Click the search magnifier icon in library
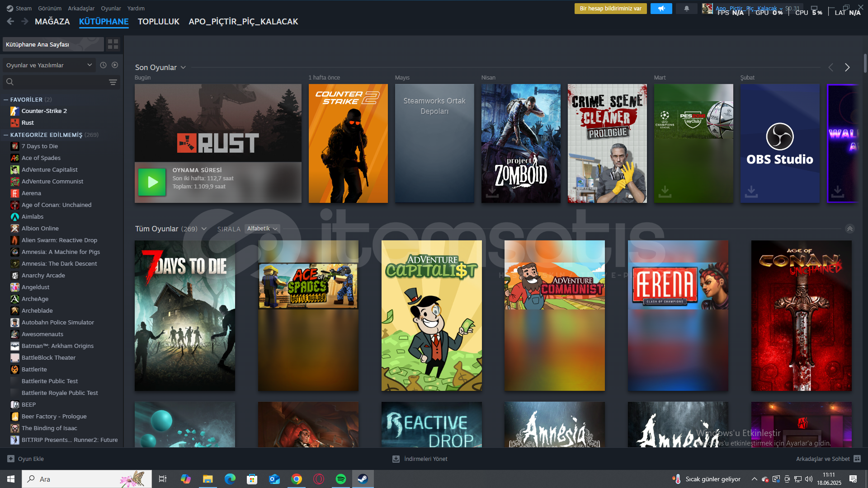 (10, 82)
